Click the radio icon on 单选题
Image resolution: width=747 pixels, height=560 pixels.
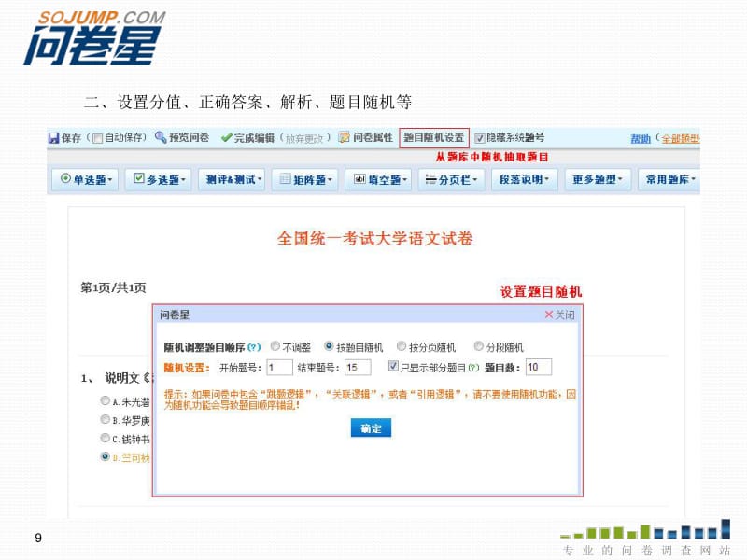pos(65,178)
